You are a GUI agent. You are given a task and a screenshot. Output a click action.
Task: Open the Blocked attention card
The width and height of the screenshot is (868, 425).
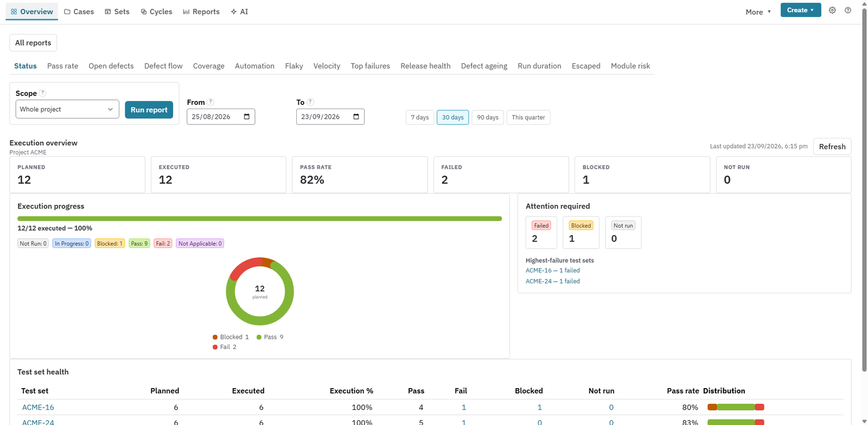[581, 232]
